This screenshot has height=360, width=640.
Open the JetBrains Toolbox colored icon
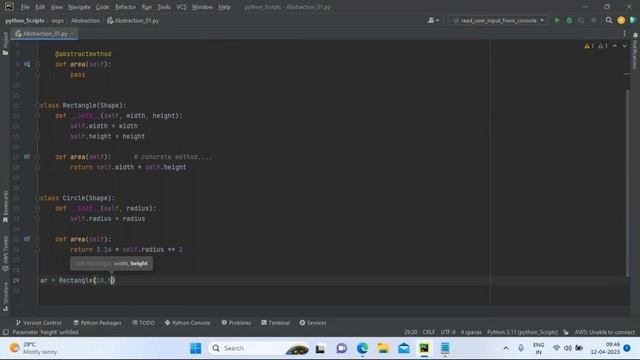(633, 20)
